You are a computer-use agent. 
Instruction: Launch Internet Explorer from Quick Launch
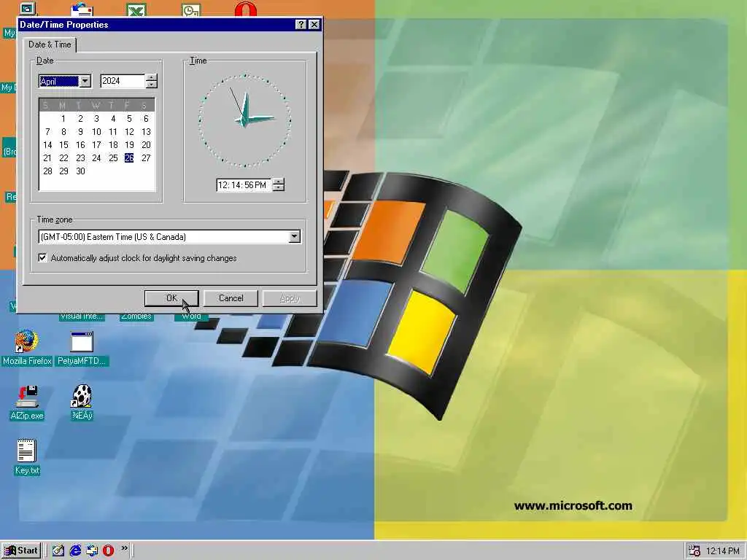pos(75,551)
